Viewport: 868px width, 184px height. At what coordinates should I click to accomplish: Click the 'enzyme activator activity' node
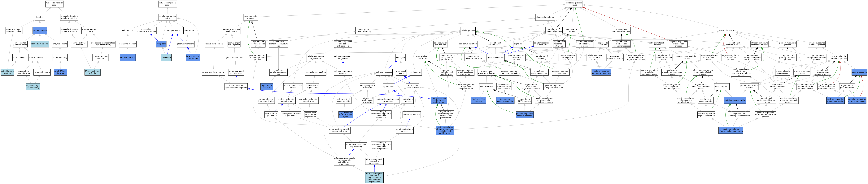pos(79,44)
